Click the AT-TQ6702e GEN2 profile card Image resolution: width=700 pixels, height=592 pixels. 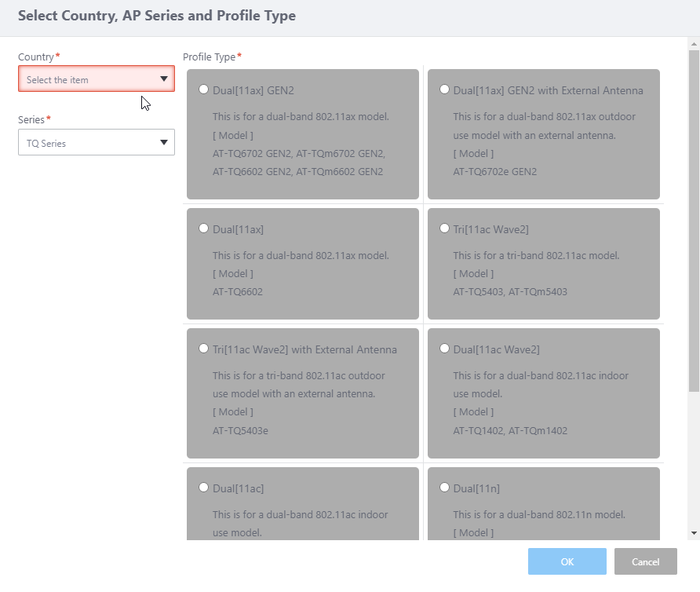tap(543, 141)
